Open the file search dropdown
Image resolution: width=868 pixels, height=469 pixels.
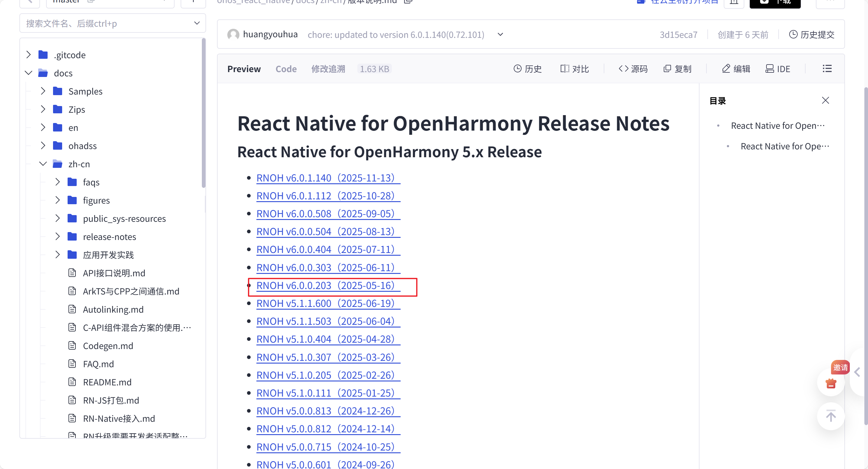coord(197,23)
